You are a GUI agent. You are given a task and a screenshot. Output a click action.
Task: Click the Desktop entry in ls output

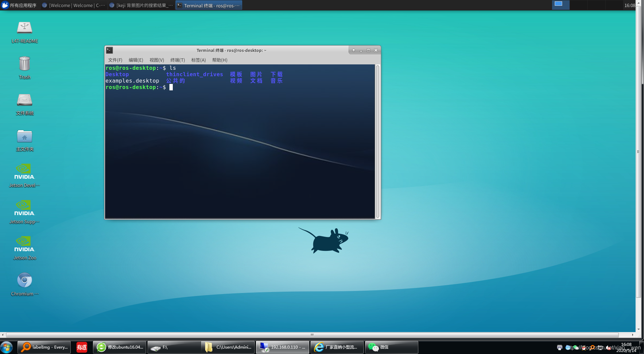pos(117,74)
